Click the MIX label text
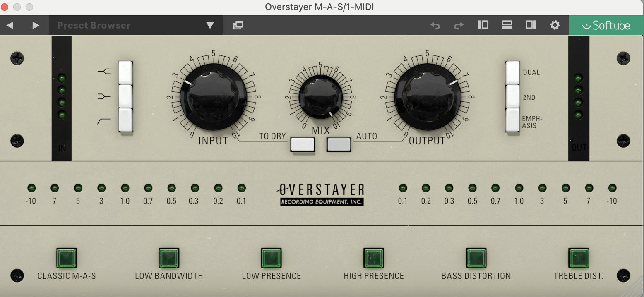644x297 pixels. click(320, 131)
